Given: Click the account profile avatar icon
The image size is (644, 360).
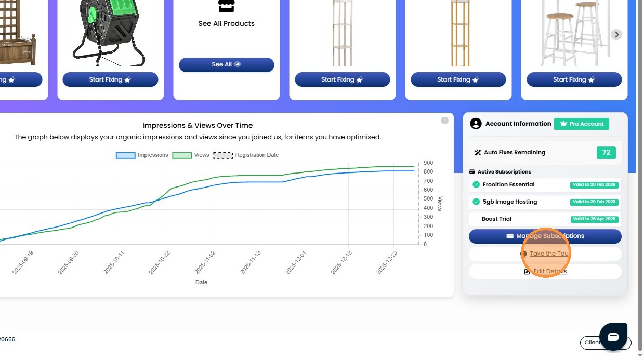Looking at the screenshot, I should [x=476, y=124].
